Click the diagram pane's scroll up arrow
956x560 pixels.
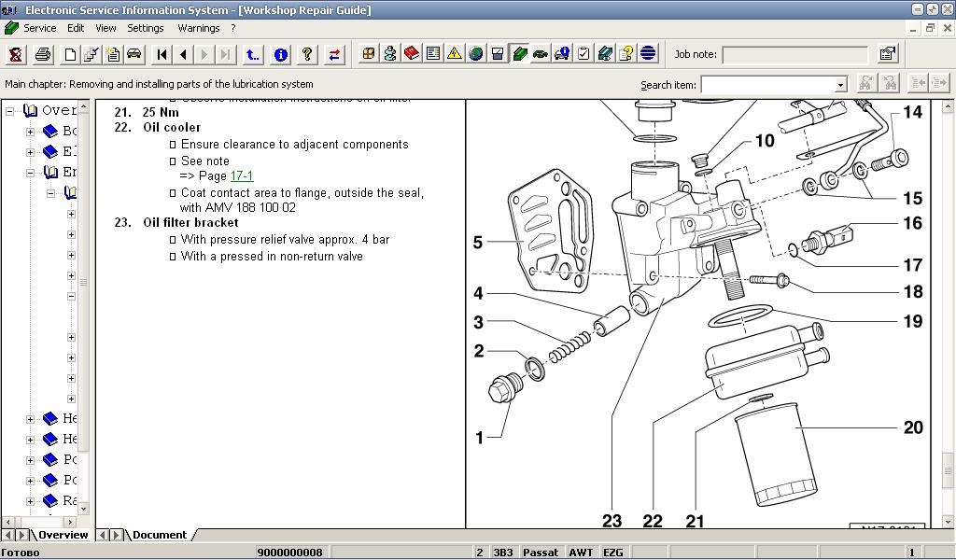pyautogui.click(x=948, y=106)
